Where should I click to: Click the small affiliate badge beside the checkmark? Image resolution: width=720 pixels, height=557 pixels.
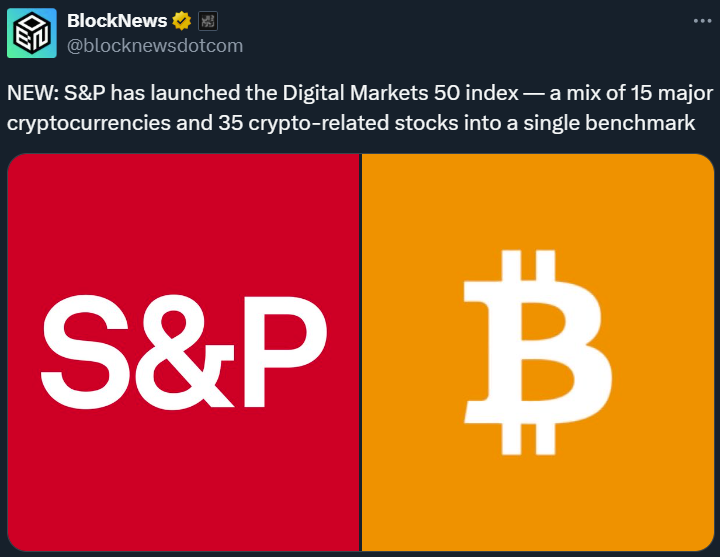pyautogui.click(x=208, y=21)
